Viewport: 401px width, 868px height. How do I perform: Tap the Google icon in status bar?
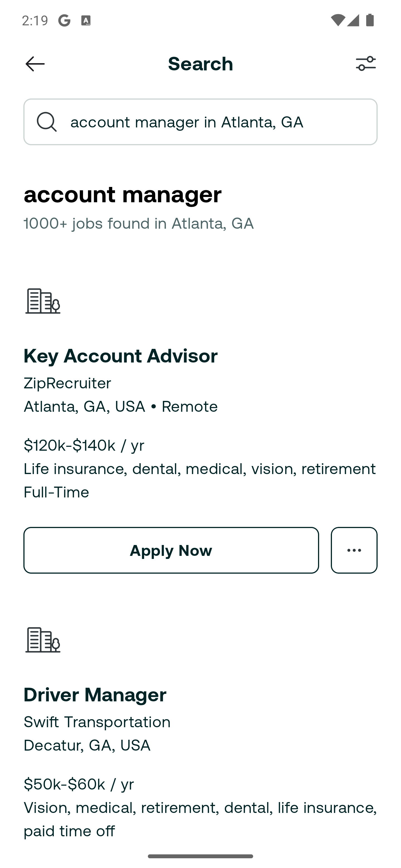[x=64, y=21]
